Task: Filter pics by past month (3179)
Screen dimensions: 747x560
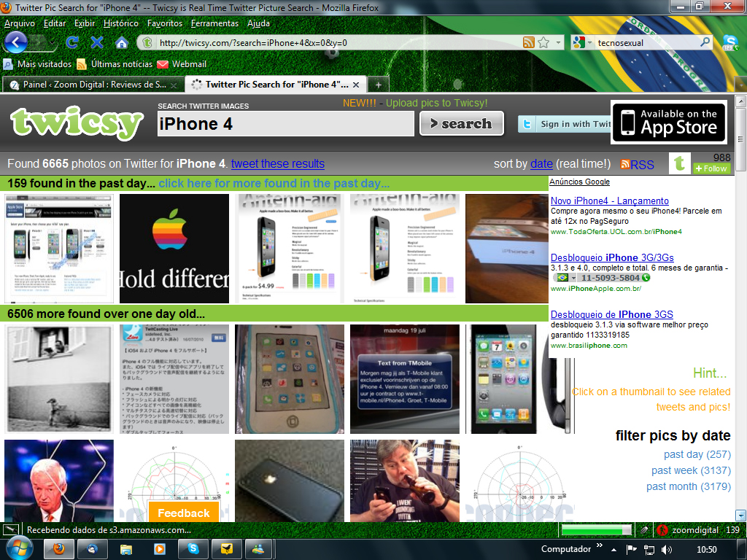Action: click(x=689, y=486)
